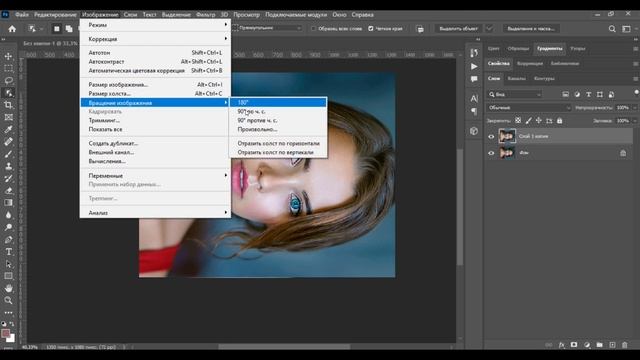
Task: Select the Crop tool
Action: [8, 105]
